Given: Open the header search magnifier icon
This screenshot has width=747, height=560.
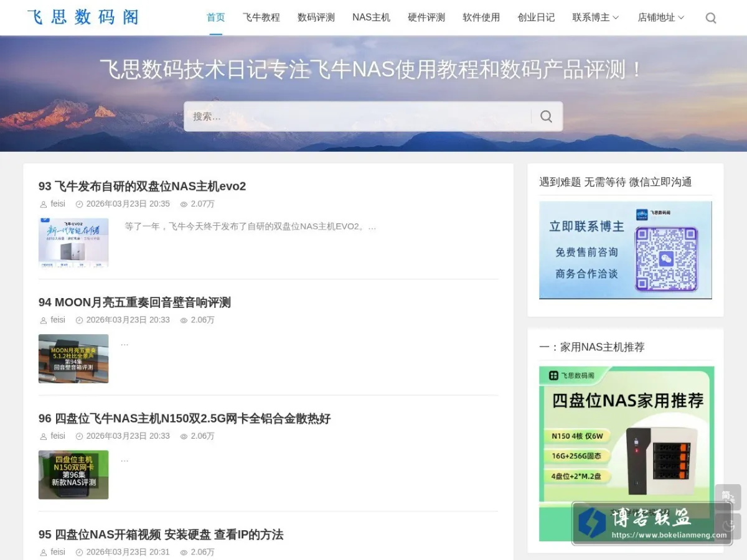Looking at the screenshot, I should tap(710, 18).
